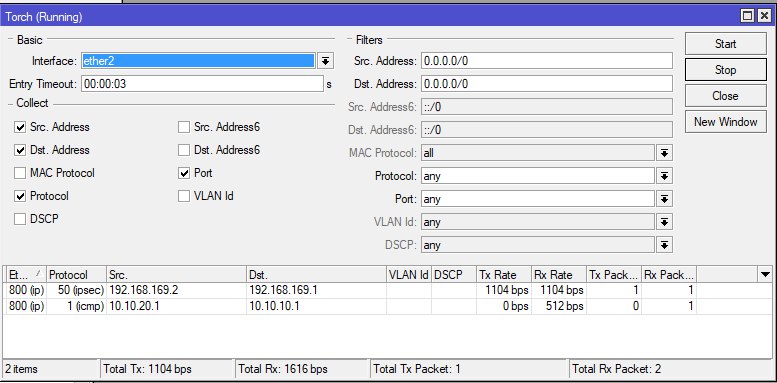Click the Start button
Viewport: 777px width, 383px height.
pyautogui.click(x=725, y=44)
